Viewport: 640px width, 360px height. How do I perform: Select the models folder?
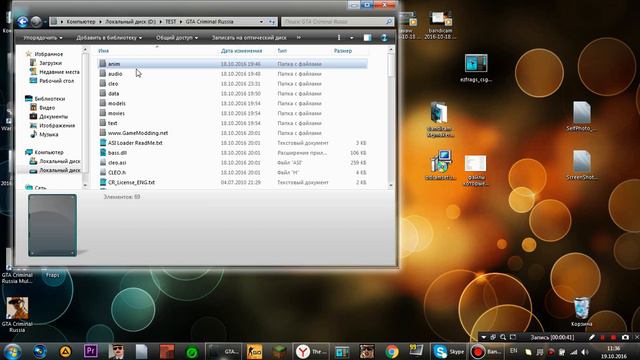(x=232, y=103)
